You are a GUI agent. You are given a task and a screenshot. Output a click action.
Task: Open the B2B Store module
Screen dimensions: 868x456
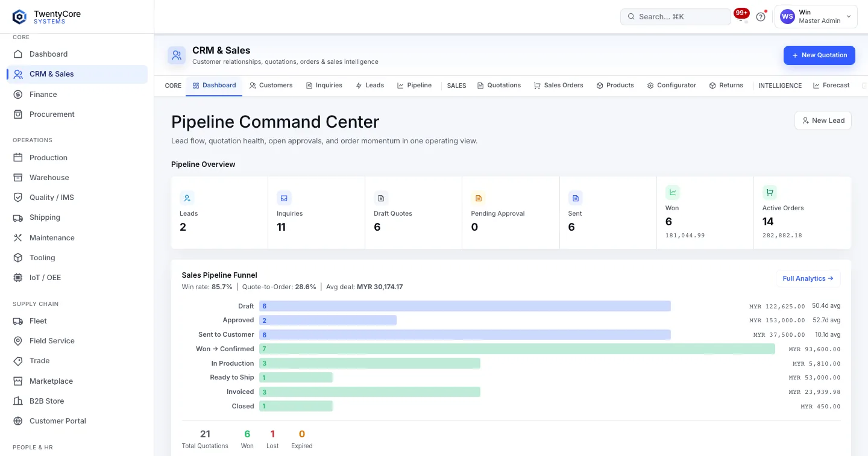click(x=77, y=401)
